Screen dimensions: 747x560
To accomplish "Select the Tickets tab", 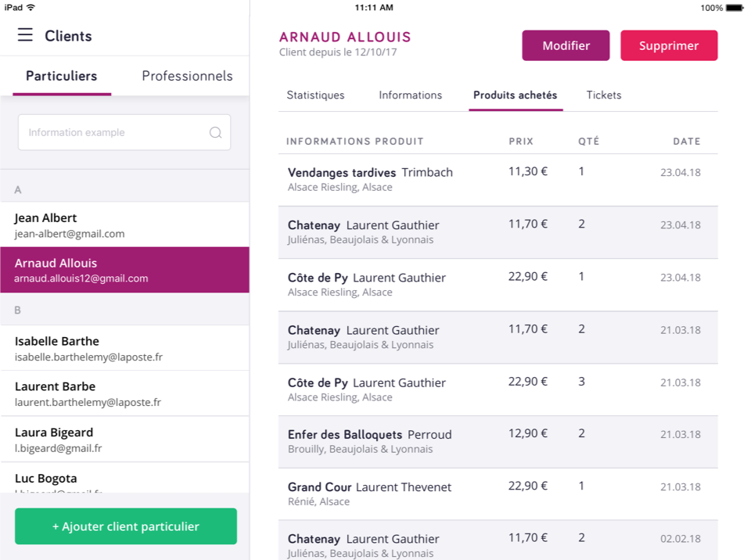I will pyautogui.click(x=604, y=95).
